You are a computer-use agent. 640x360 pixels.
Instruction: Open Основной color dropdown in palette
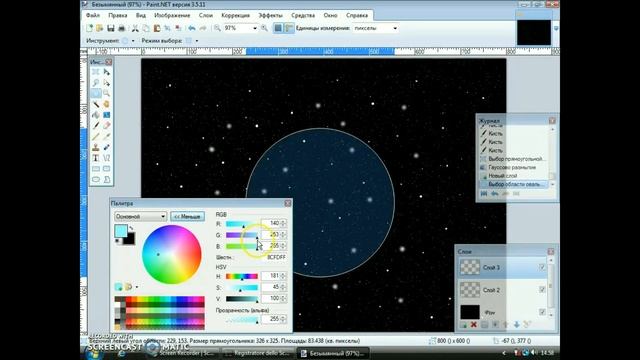(x=140, y=216)
